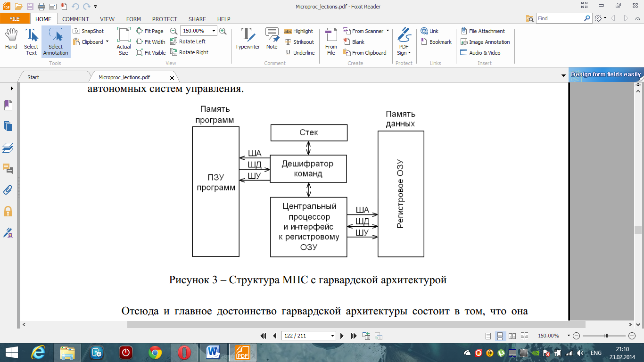Switch to the VIEW ribbon tab
Image resolution: width=644 pixels, height=362 pixels.
click(107, 19)
